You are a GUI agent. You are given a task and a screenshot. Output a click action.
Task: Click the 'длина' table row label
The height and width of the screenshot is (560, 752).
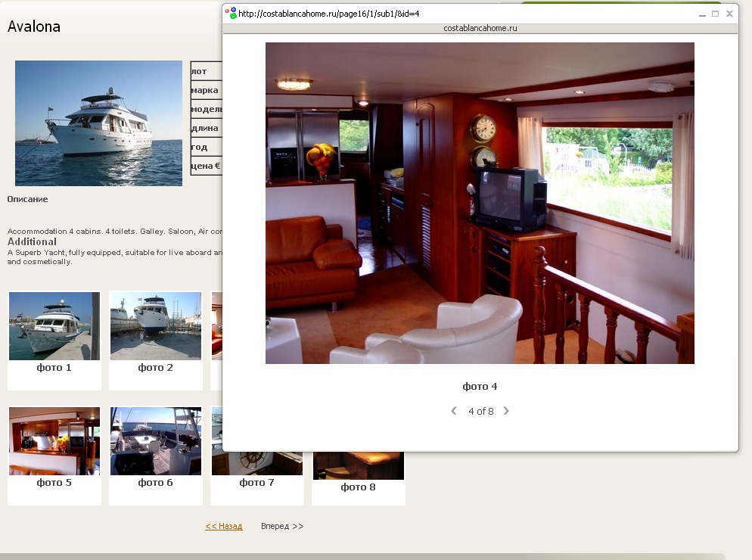(204, 128)
